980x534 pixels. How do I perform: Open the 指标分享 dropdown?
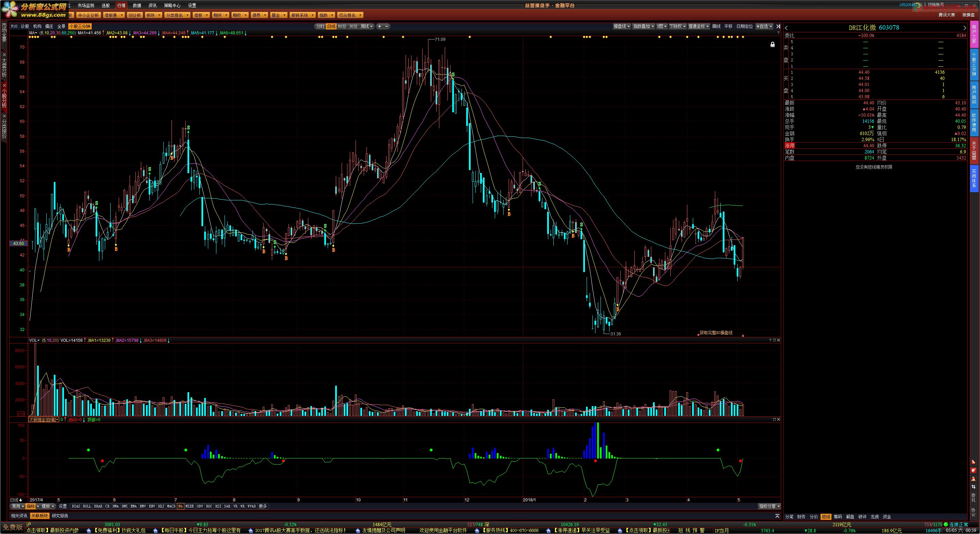point(770,506)
